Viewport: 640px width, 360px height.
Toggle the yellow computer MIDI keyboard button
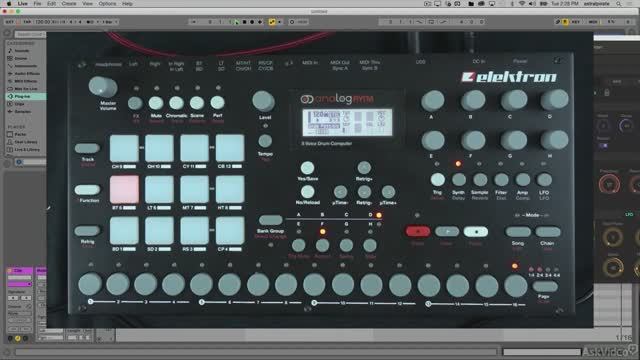(x=565, y=22)
